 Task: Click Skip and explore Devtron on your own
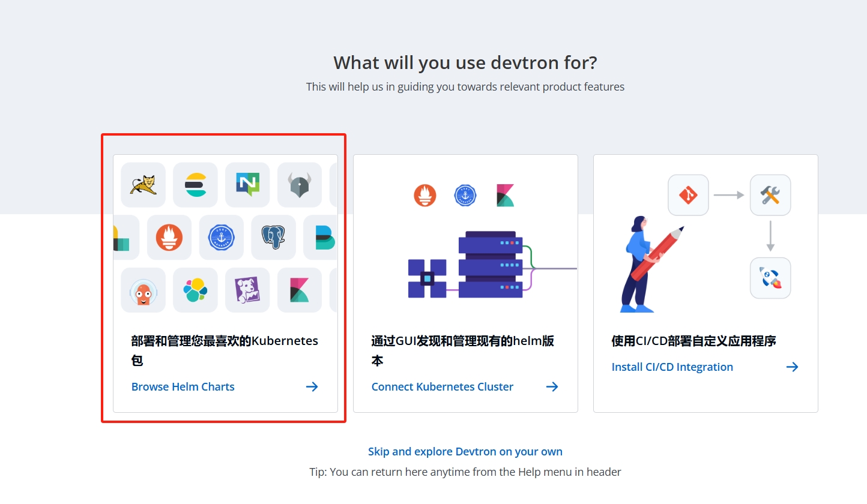465,452
